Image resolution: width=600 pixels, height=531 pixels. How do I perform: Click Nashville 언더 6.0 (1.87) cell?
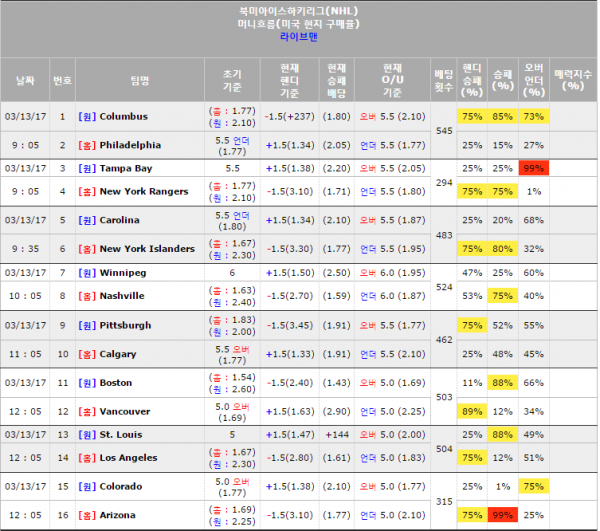point(392,296)
